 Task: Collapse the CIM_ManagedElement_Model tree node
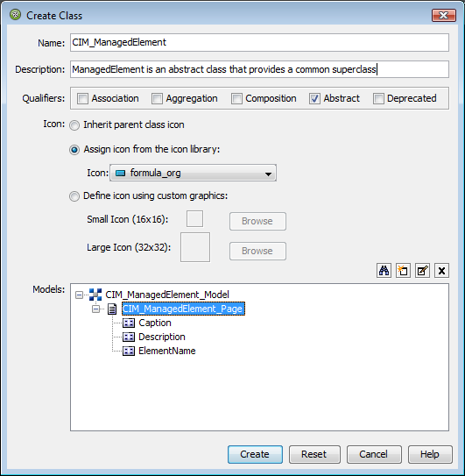[79, 295]
